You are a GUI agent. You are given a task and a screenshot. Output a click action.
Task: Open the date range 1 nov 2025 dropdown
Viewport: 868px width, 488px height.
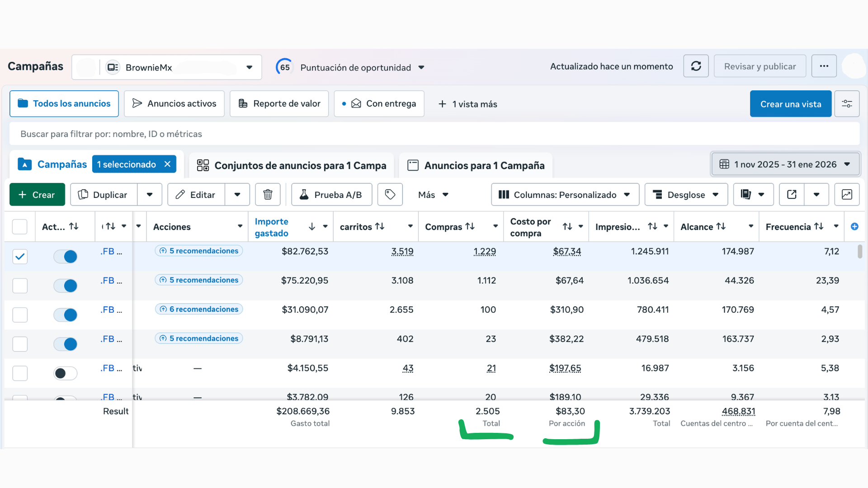(x=785, y=164)
